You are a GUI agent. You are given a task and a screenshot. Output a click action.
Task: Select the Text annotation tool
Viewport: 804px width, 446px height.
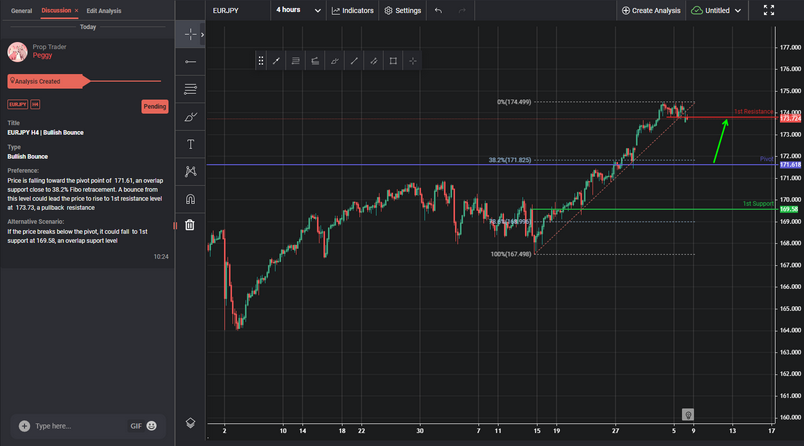(190, 144)
